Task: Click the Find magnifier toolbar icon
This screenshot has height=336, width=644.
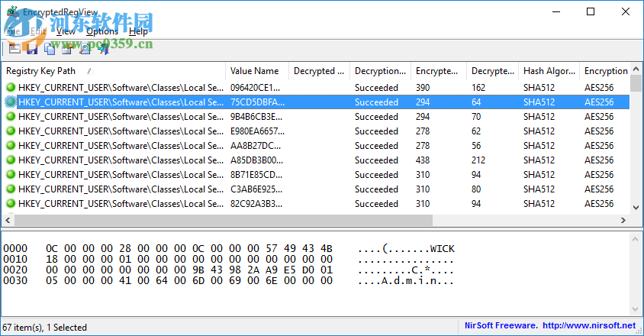Action: point(85,49)
